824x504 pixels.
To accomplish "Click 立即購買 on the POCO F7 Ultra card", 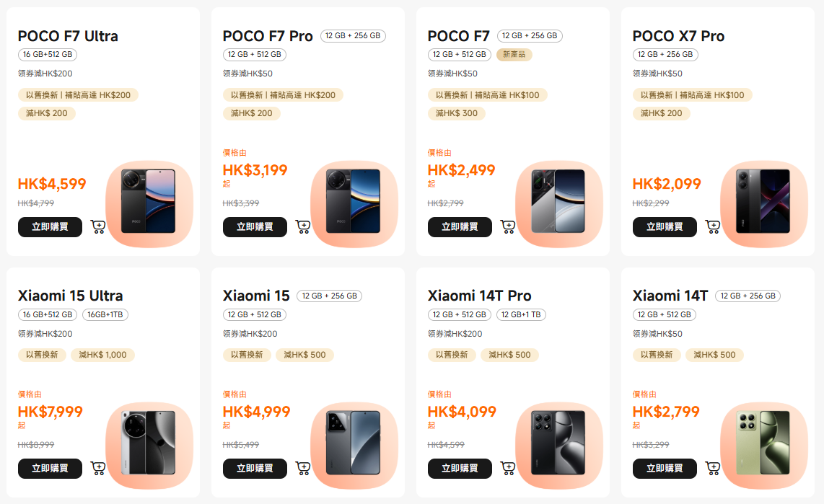I will 50,226.
